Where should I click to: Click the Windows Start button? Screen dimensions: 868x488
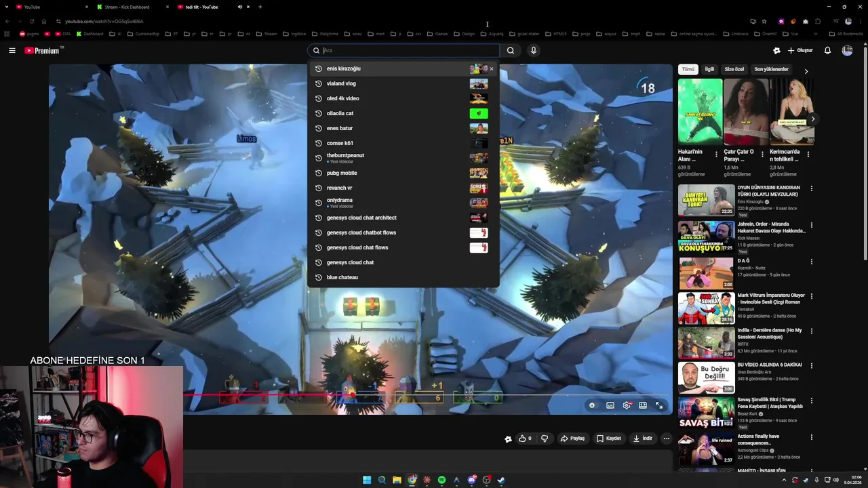tap(367, 480)
